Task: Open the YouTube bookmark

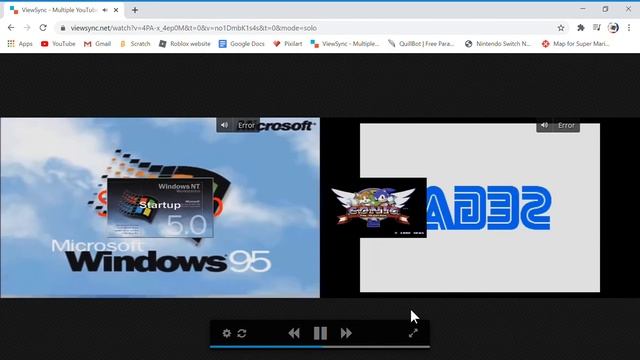Action: point(58,44)
